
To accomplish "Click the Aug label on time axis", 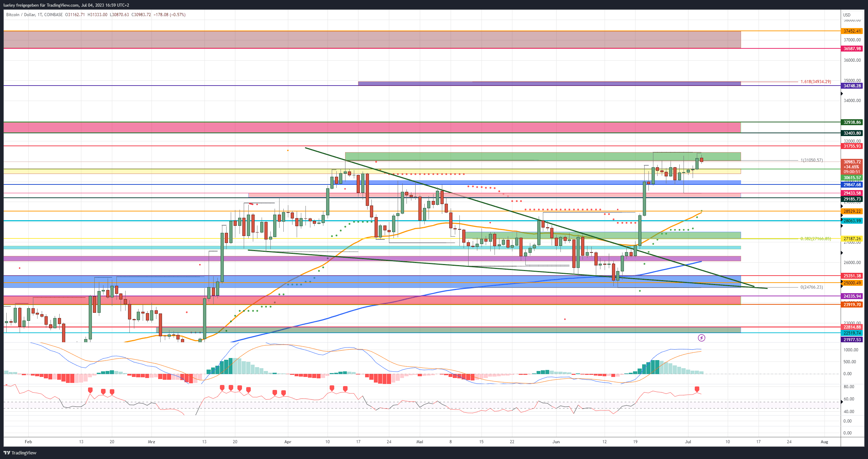I will 825,442.
